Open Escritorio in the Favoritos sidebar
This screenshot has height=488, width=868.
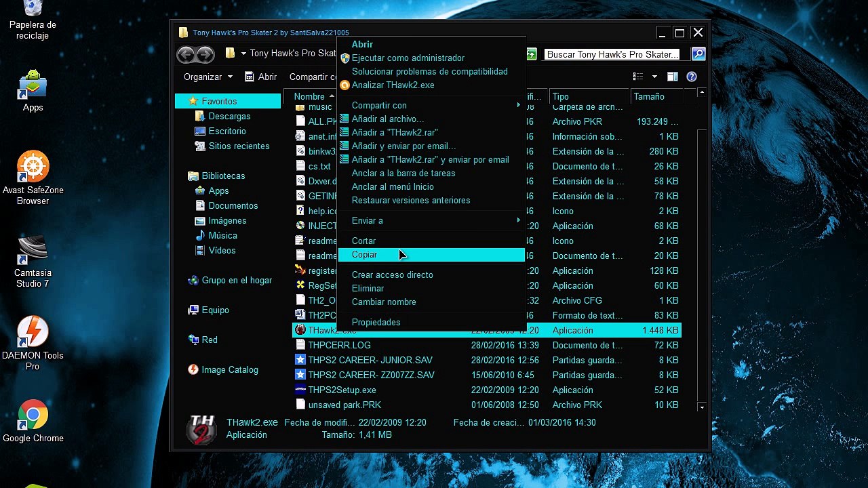click(x=226, y=131)
